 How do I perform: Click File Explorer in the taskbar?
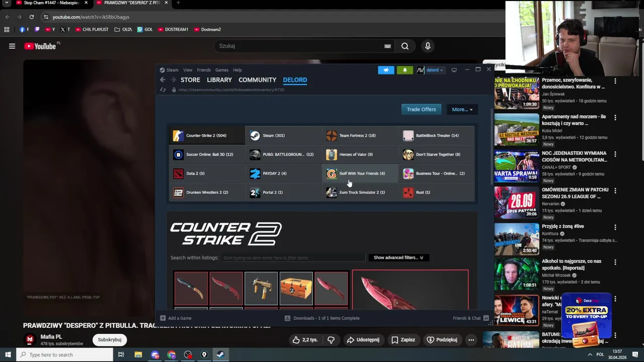click(x=138, y=354)
